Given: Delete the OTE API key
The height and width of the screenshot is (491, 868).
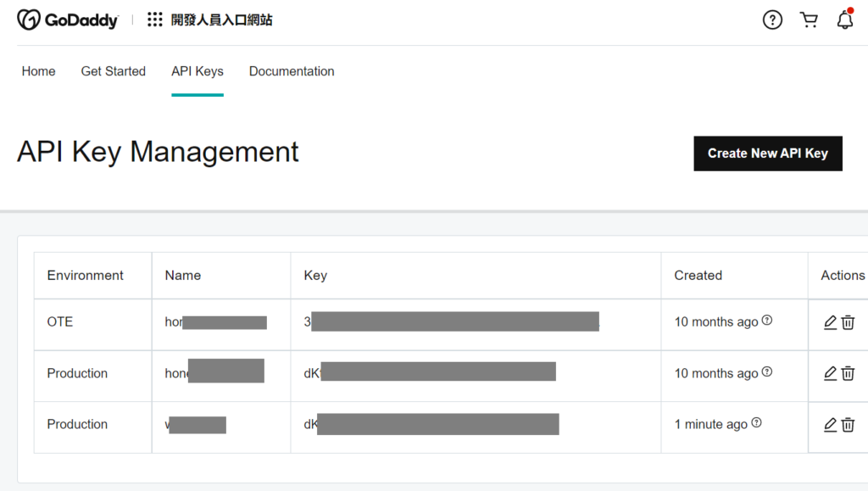Looking at the screenshot, I should (848, 322).
